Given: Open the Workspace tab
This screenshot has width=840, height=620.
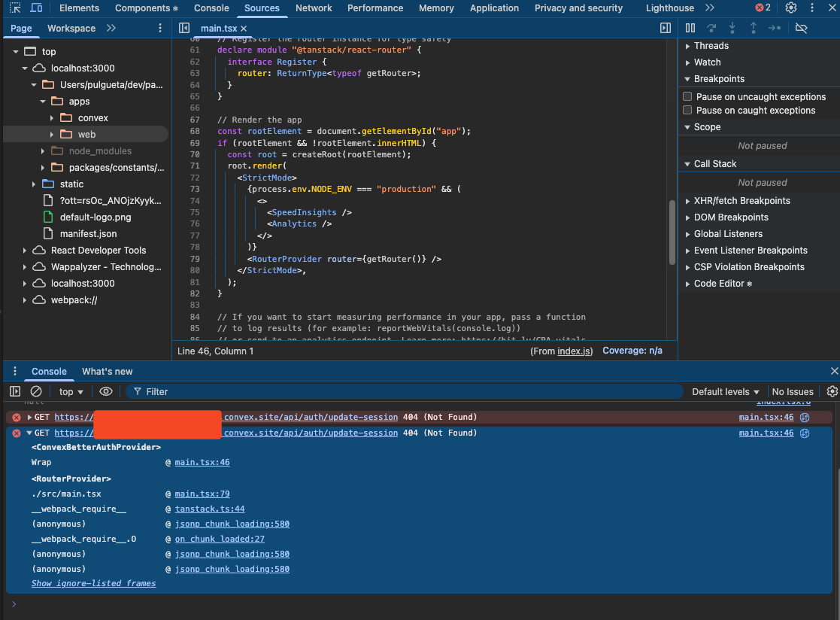Looking at the screenshot, I should tap(71, 28).
